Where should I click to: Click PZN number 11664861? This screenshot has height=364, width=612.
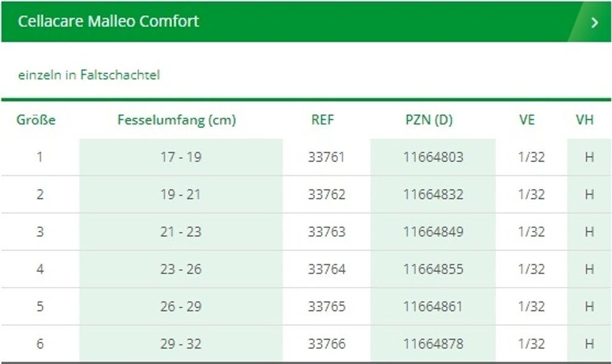point(433,307)
